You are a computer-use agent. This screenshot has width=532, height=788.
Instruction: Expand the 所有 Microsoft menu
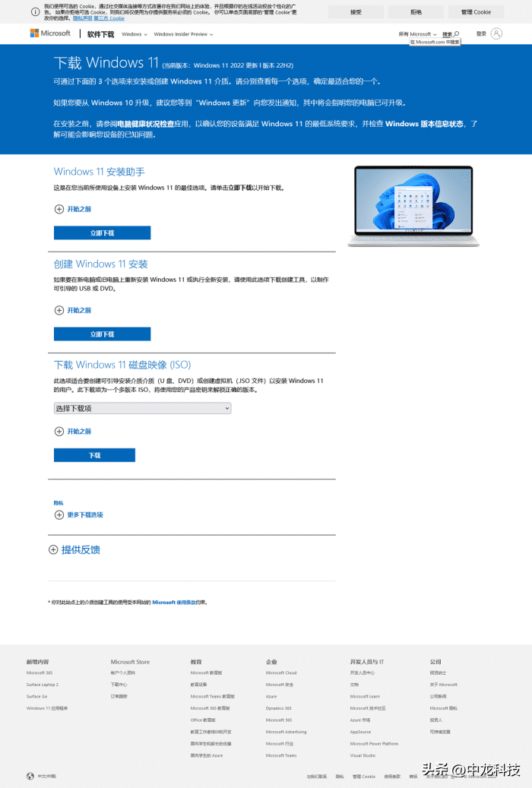417,34
